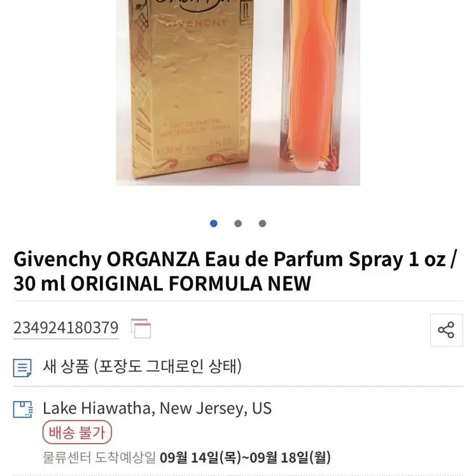
Task: Tap the 배송 불가 badge
Action: pyautogui.click(x=77, y=432)
